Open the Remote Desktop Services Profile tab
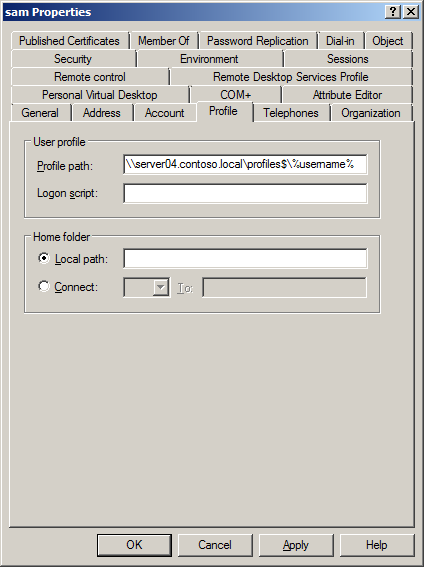The width and height of the screenshot is (424, 567). (291, 77)
